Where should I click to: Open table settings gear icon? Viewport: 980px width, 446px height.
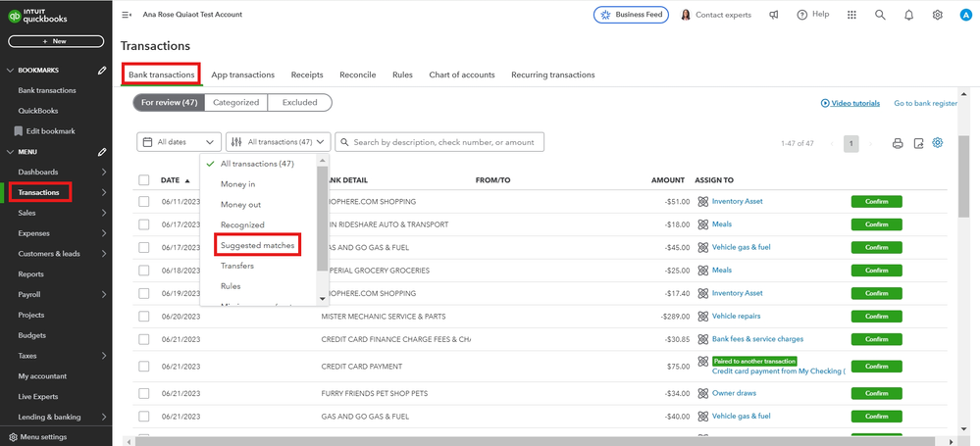tap(938, 143)
